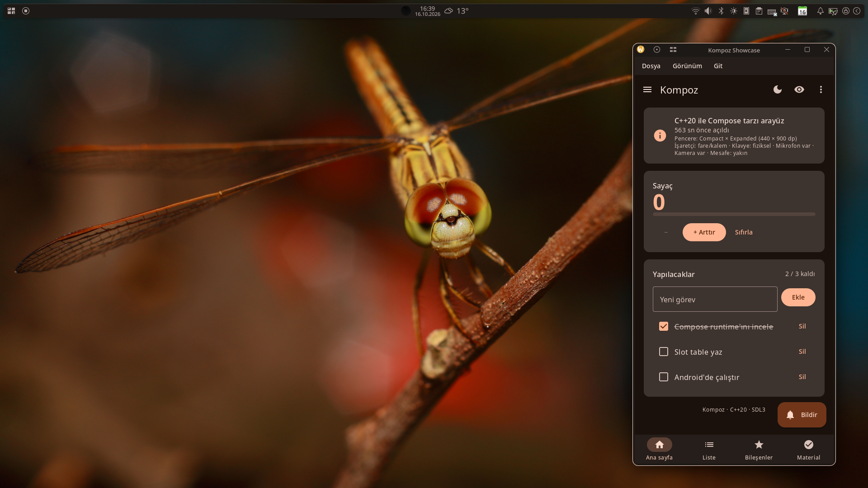The width and height of the screenshot is (868, 488).
Task: Click the Bluetooth tray icon
Action: point(721,11)
